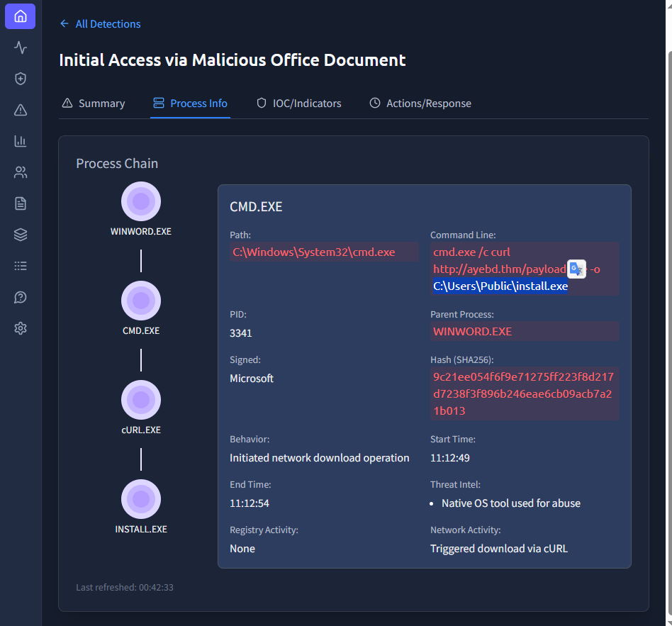Click the Registry Activity value None

[242, 549]
